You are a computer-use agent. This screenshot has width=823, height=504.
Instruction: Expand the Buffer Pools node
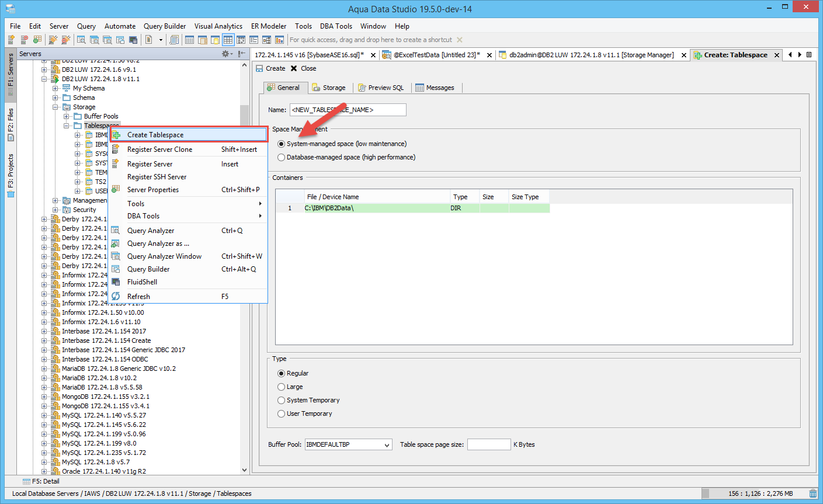click(67, 116)
